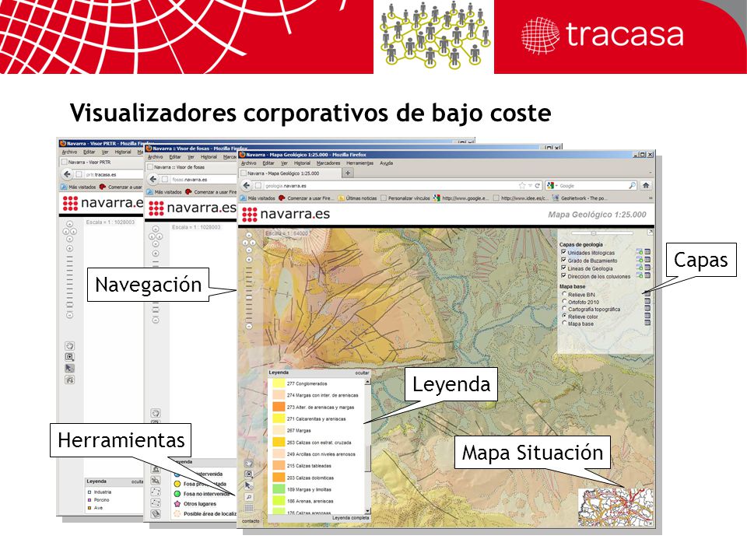This screenshot has width=747, height=560.
Task: Zoom in with the plus navigation button
Action: [249, 260]
